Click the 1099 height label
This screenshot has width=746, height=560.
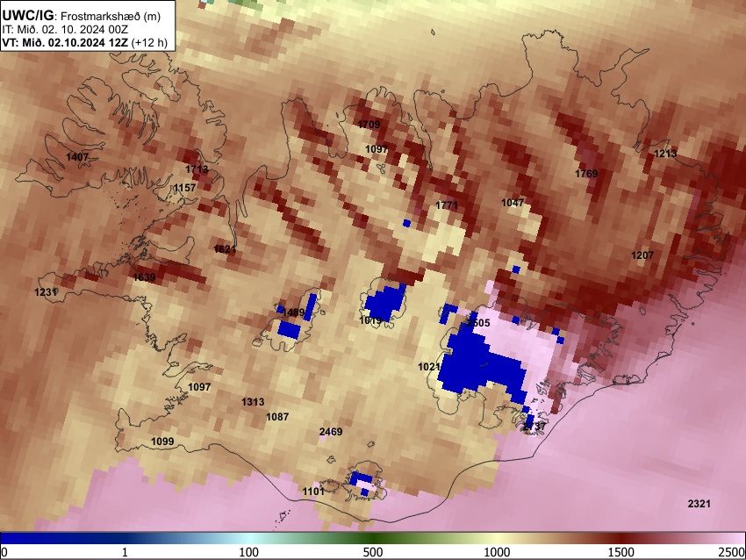coord(162,442)
